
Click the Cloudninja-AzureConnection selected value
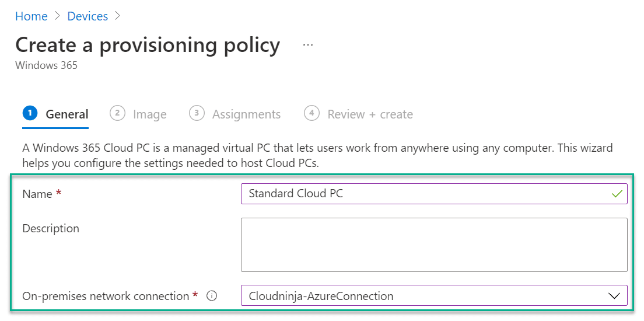(321, 296)
